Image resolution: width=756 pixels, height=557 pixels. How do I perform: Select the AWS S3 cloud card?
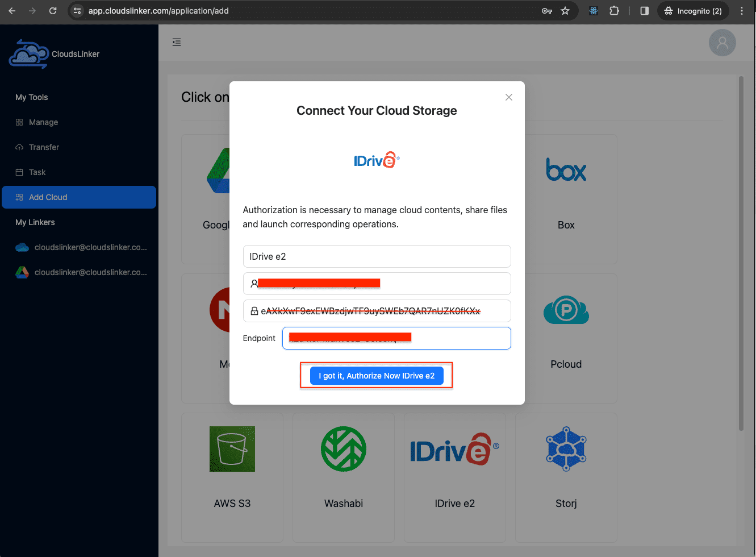232,477
